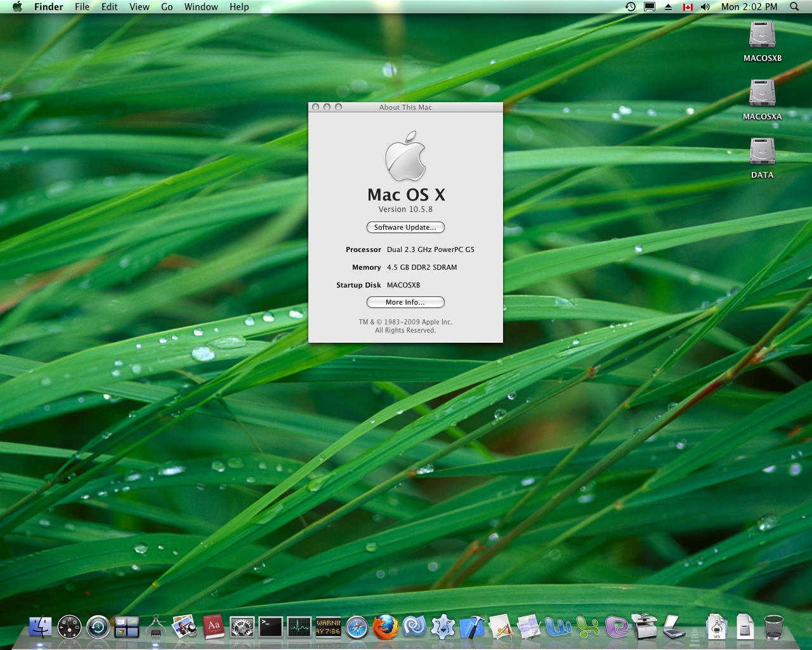Open Spotlight search magnifier
This screenshot has width=812, height=650.
click(x=794, y=7)
